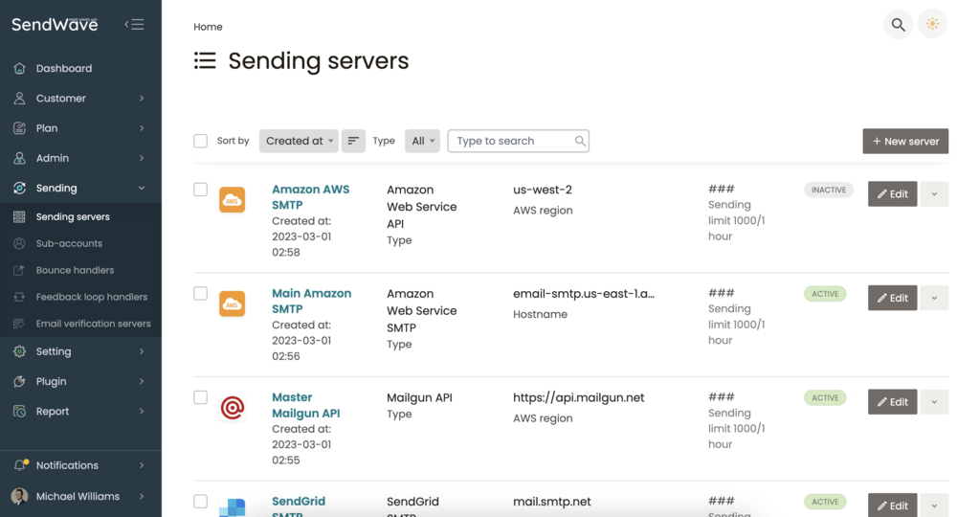Click the search magnifier icon in header
Image resolution: width=980 pixels, height=517 pixels.
(898, 25)
